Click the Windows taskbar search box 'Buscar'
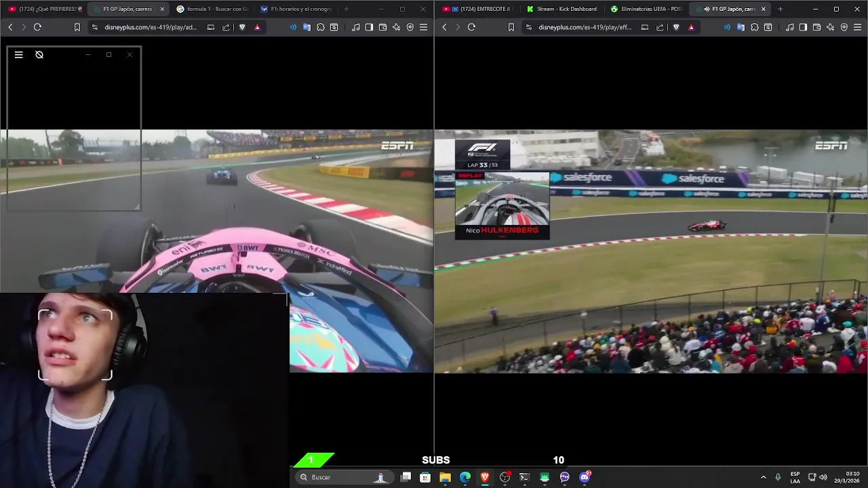This screenshot has height=488, width=868. (345, 477)
